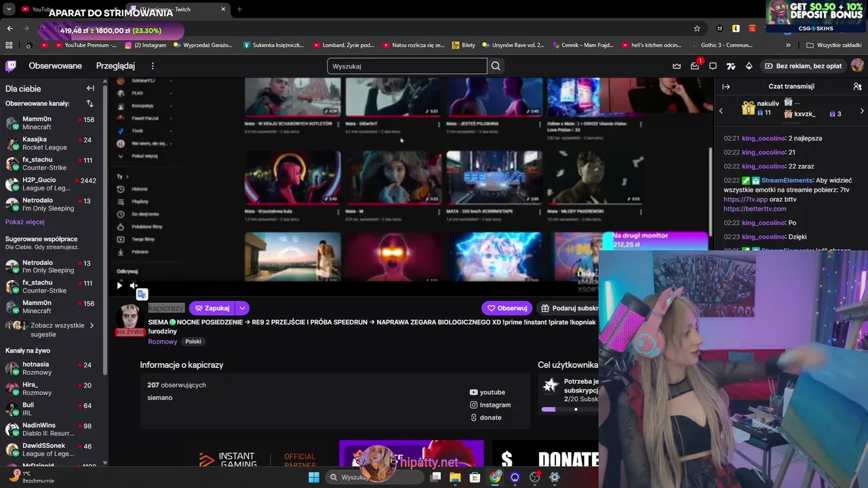Screen dimensions: 868x488
Task: Open the (2) Instagram bookmark
Action: (146, 45)
